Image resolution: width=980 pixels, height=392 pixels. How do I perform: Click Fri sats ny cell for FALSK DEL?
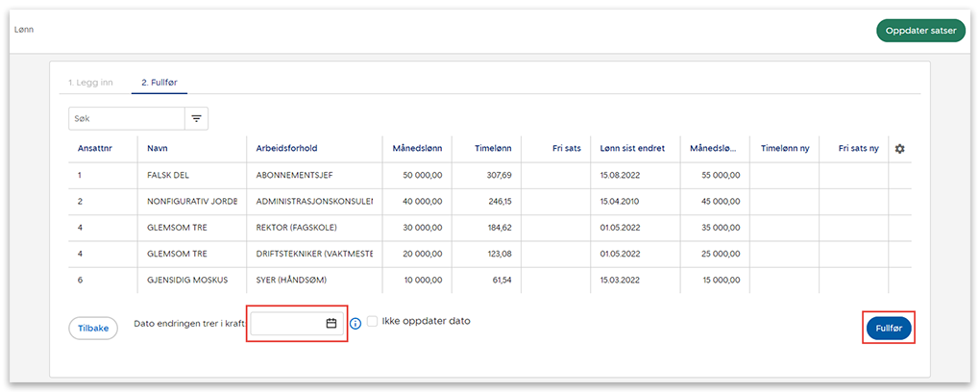(x=853, y=176)
